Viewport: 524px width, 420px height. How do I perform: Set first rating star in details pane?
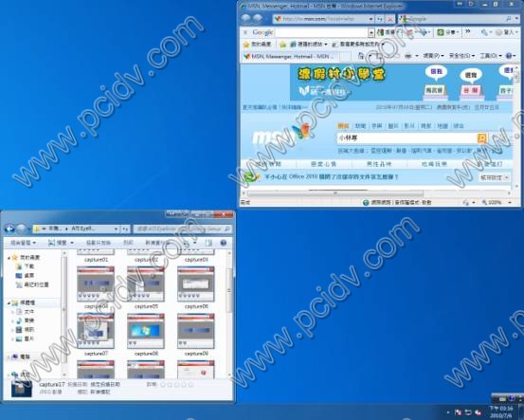tap(163, 385)
